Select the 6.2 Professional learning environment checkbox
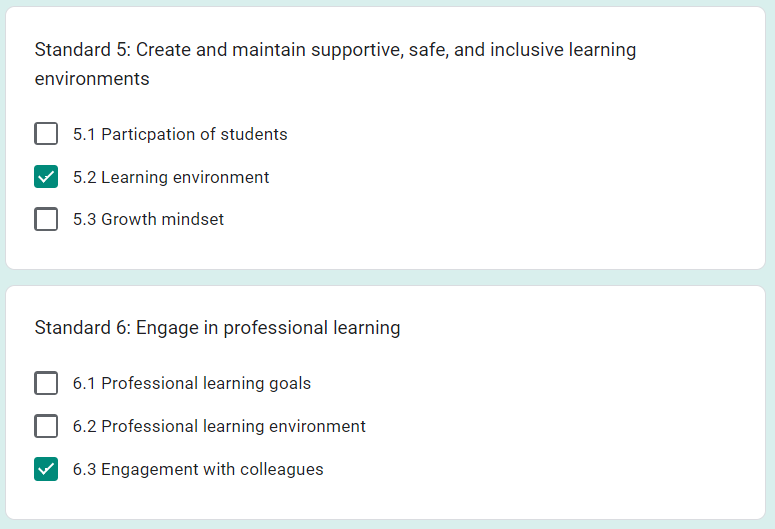The width and height of the screenshot is (775, 529). [46, 426]
